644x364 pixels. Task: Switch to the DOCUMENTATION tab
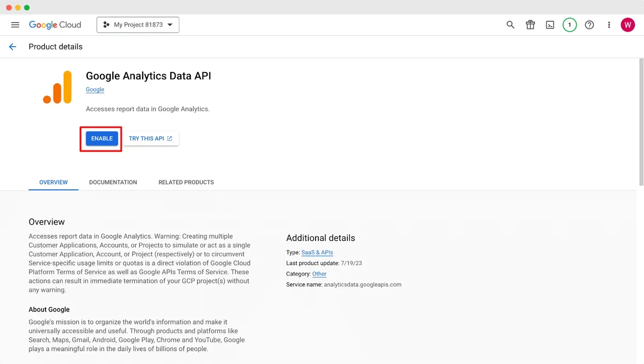(x=113, y=182)
